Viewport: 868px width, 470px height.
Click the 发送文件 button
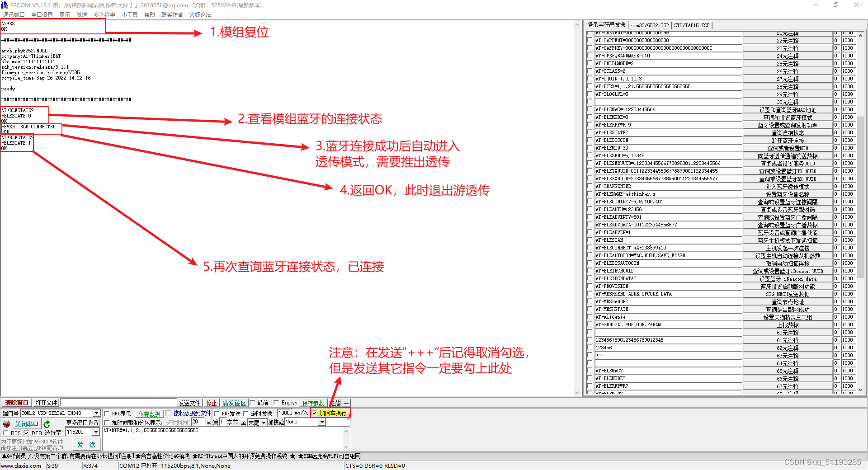[x=189, y=403]
